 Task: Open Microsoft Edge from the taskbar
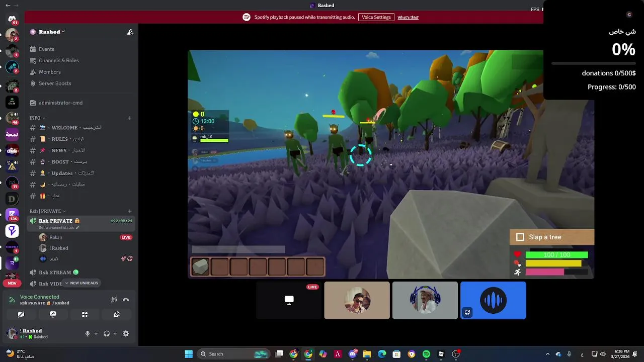[x=382, y=354]
